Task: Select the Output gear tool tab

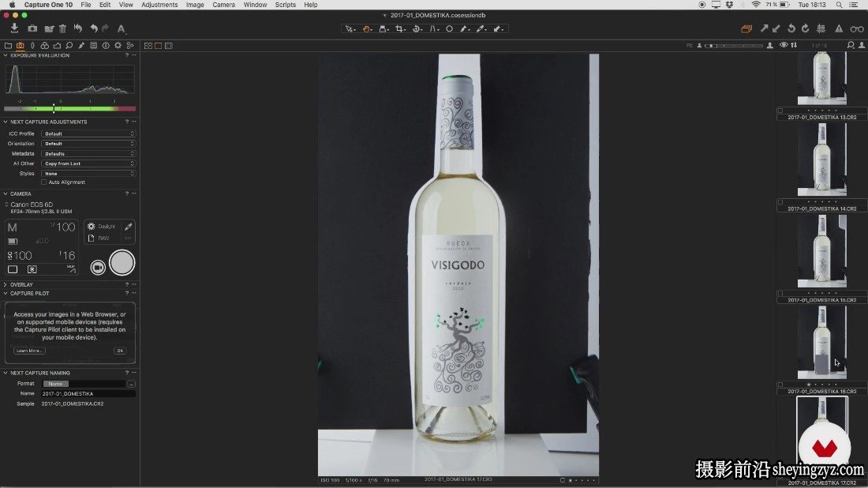Action: [x=118, y=46]
